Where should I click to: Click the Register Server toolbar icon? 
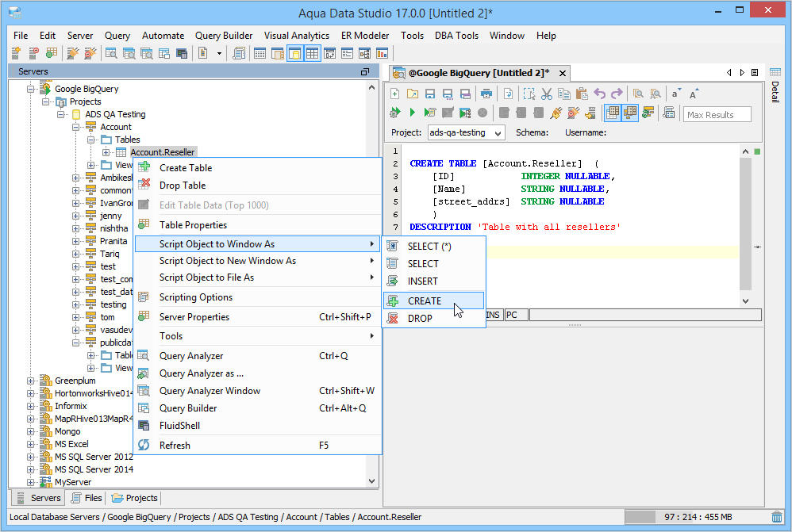[x=16, y=53]
